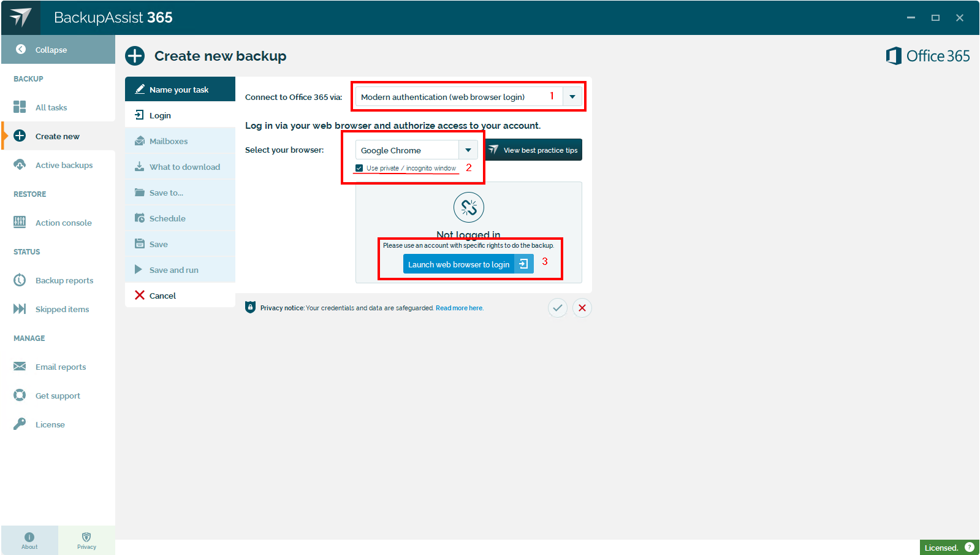Click the Email reports envelope icon
980x555 pixels.
(20, 366)
